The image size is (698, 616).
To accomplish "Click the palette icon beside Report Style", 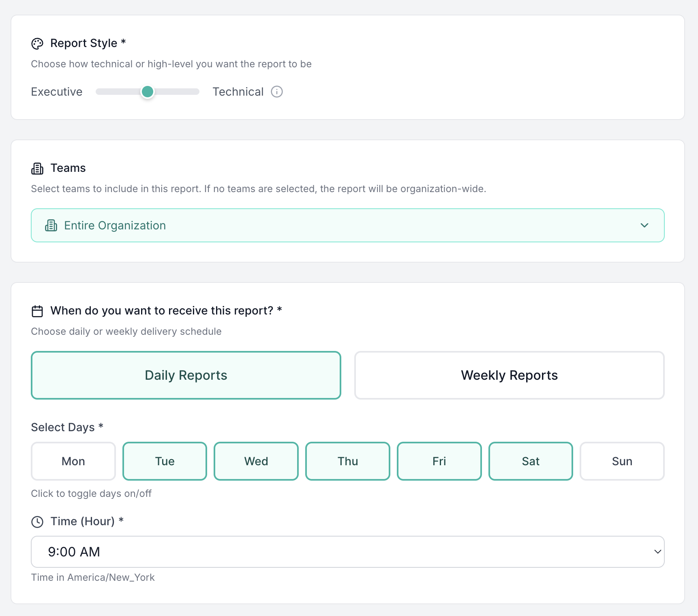I will [x=37, y=43].
